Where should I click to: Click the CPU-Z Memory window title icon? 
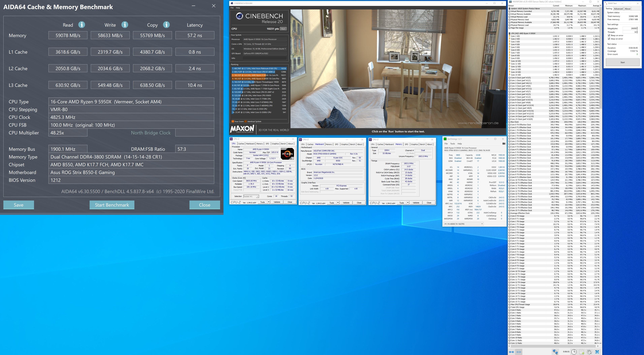371,140
